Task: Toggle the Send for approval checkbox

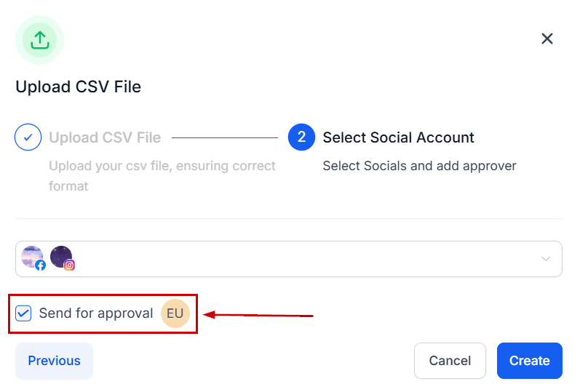Action: click(24, 313)
